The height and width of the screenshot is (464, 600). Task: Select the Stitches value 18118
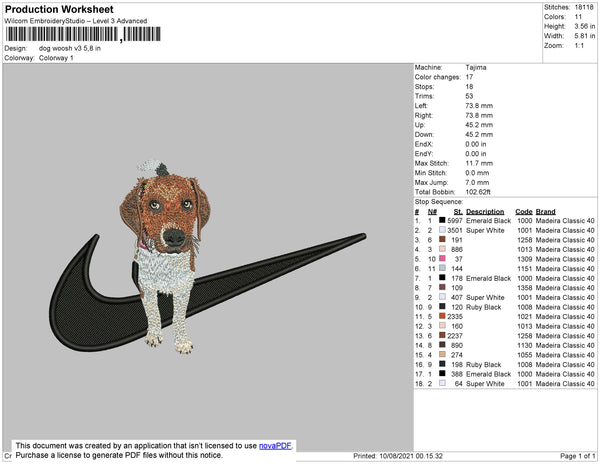pos(584,7)
